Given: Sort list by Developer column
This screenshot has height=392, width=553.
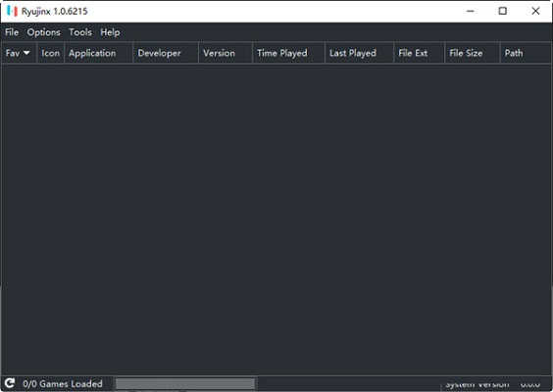Looking at the screenshot, I should (x=166, y=53).
